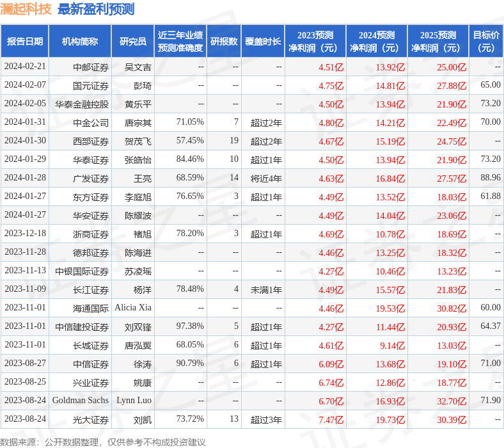Select institution 兴业证券

coord(91,383)
